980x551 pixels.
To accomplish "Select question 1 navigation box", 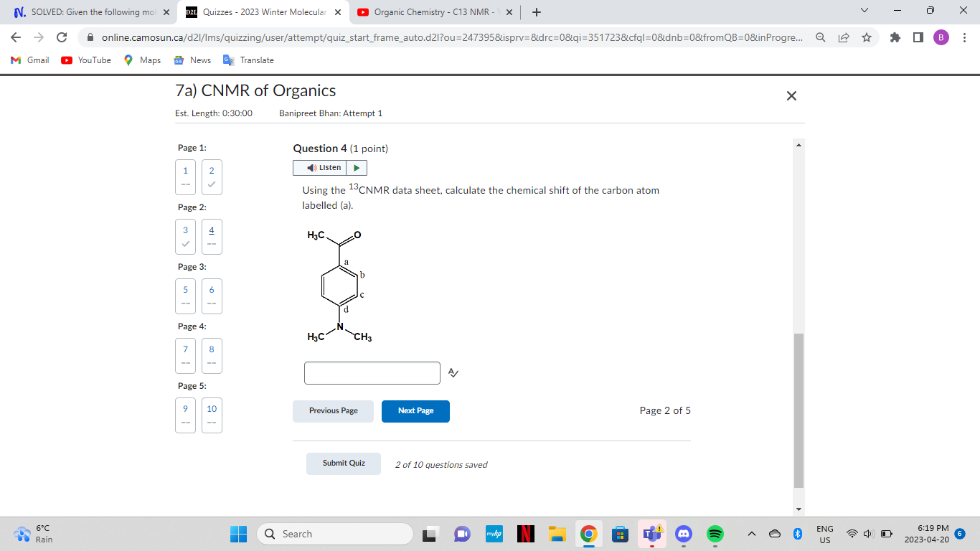I will (x=185, y=177).
